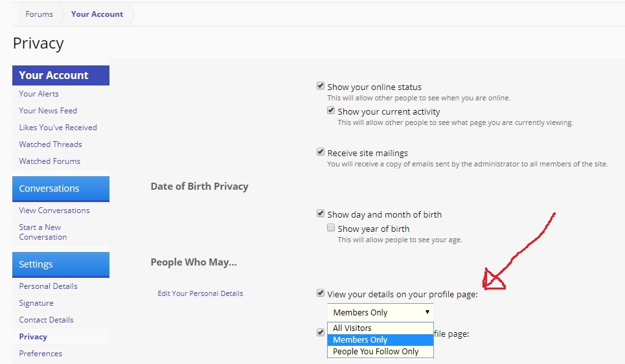Go to Watched Threads

click(51, 144)
